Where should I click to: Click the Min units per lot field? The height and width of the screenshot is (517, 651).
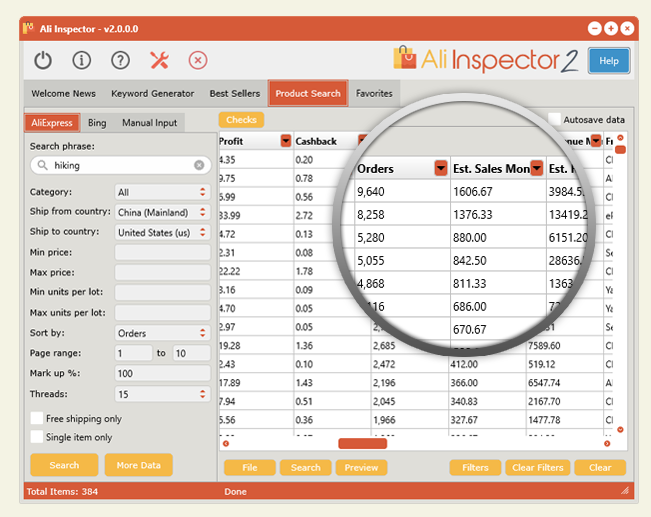point(162,292)
